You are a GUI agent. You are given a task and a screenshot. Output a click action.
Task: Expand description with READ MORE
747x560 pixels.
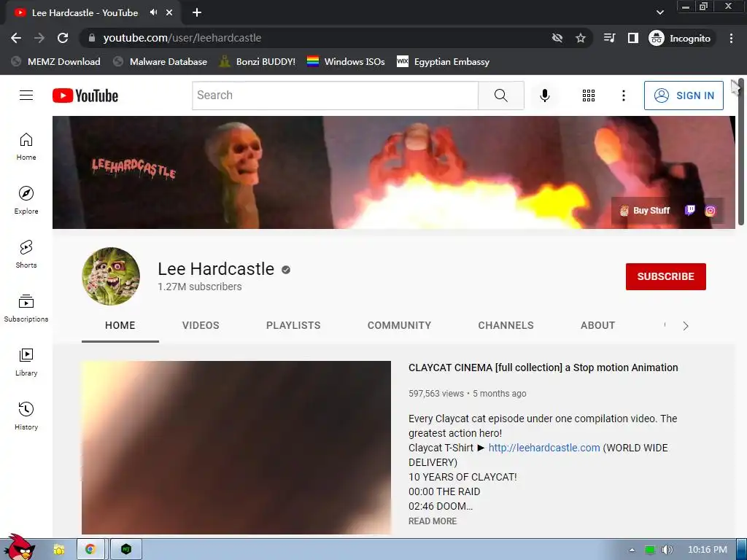coord(433,521)
